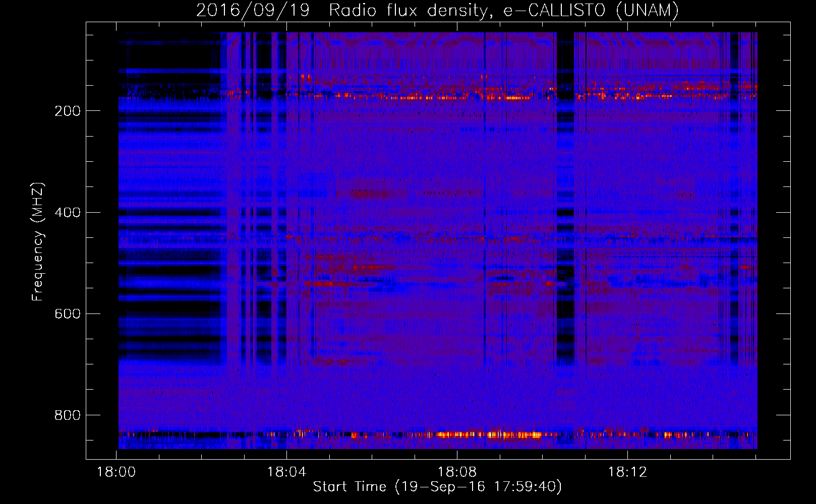Click the "400" frequency tick label
This screenshot has height=504, width=816.
(x=68, y=212)
